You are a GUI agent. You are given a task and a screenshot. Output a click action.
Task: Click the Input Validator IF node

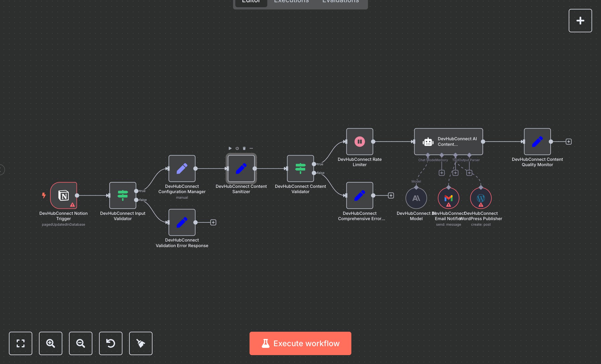click(122, 195)
